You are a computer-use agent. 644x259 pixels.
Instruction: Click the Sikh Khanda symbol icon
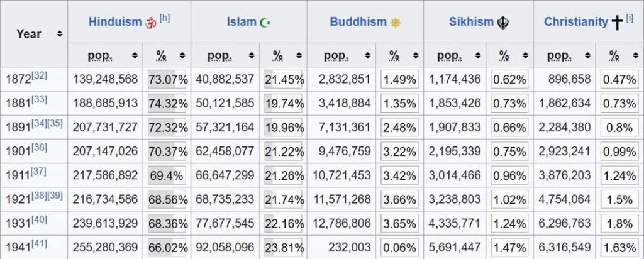tap(502, 23)
